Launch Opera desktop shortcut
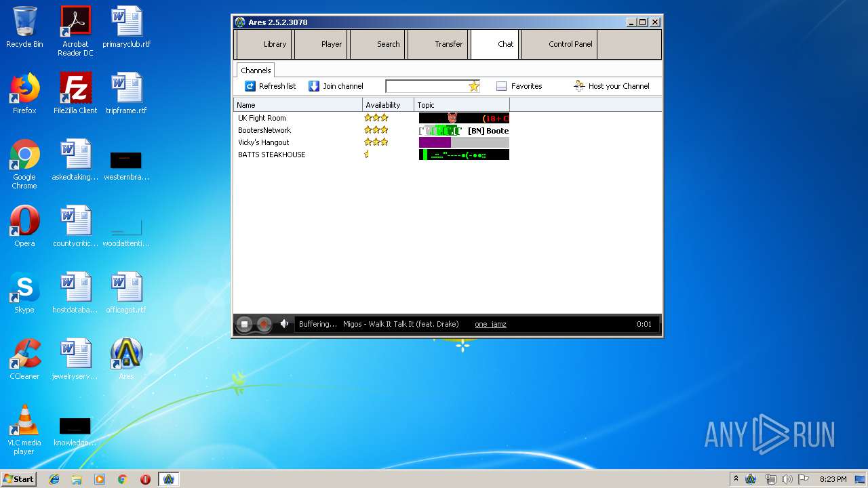This screenshot has width=868, height=488. pyautogui.click(x=24, y=226)
